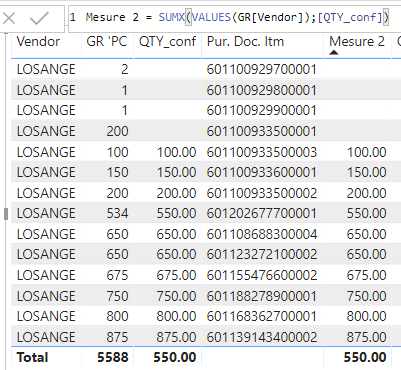The image size is (401, 370).
Task: Select cell 601168362700001
Action: 261,316
